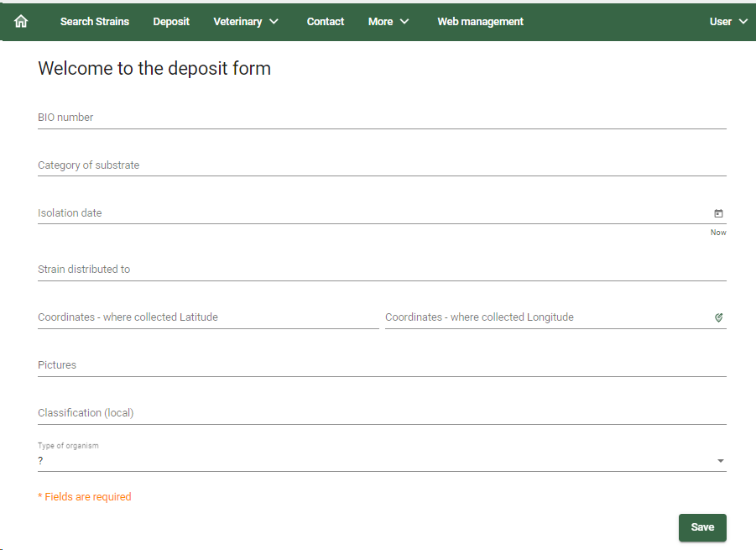Screen dimensions: 756x550
Task: Focus Classification (local) field
Action: 382,413
